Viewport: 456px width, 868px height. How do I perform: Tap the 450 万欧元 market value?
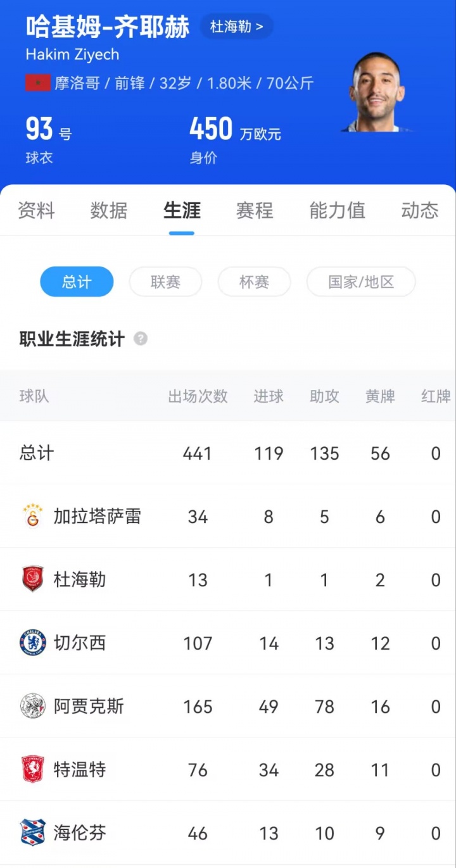click(x=234, y=130)
